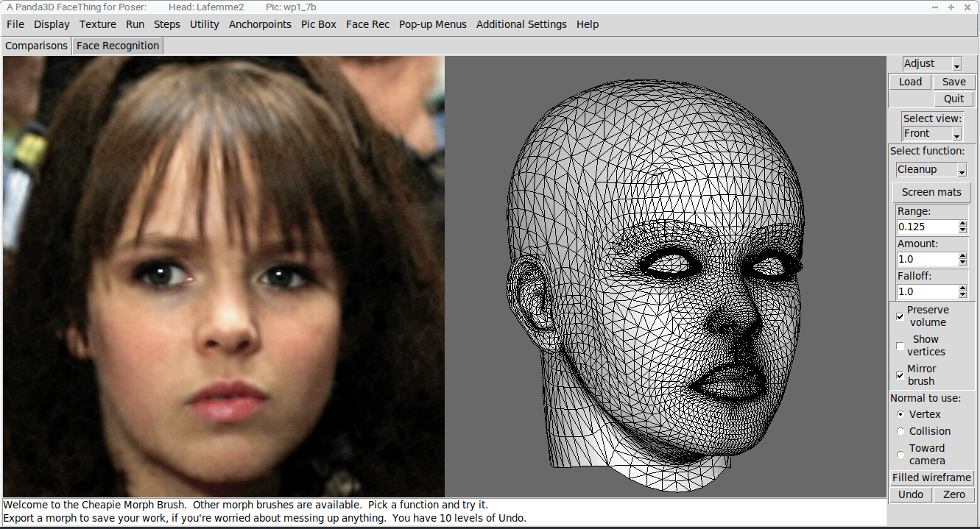Open the Help menu
This screenshot has height=529, width=980.
pos(588,24)
